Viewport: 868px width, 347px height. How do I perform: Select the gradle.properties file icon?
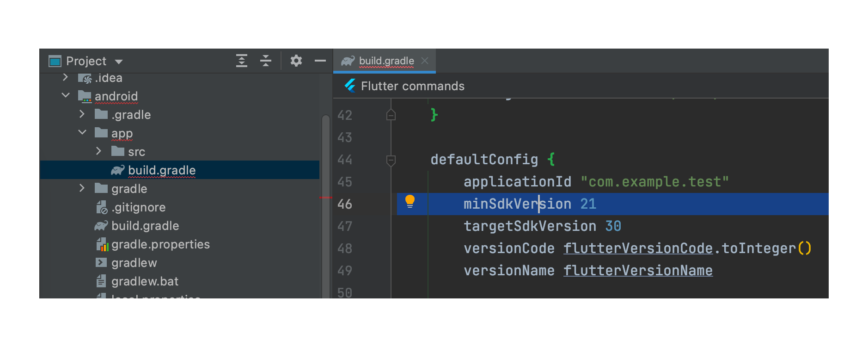coord(102,244)
